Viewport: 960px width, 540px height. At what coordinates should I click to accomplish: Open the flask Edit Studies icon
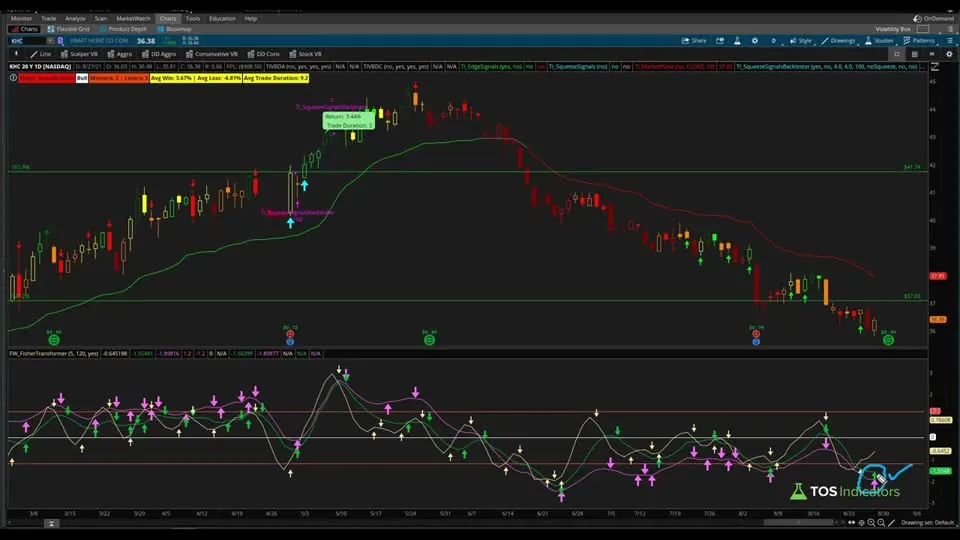coord(737,40)
